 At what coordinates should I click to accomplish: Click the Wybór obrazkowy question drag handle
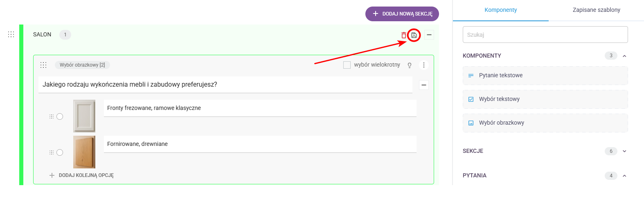pyautogui.click(x=43, y=65)
